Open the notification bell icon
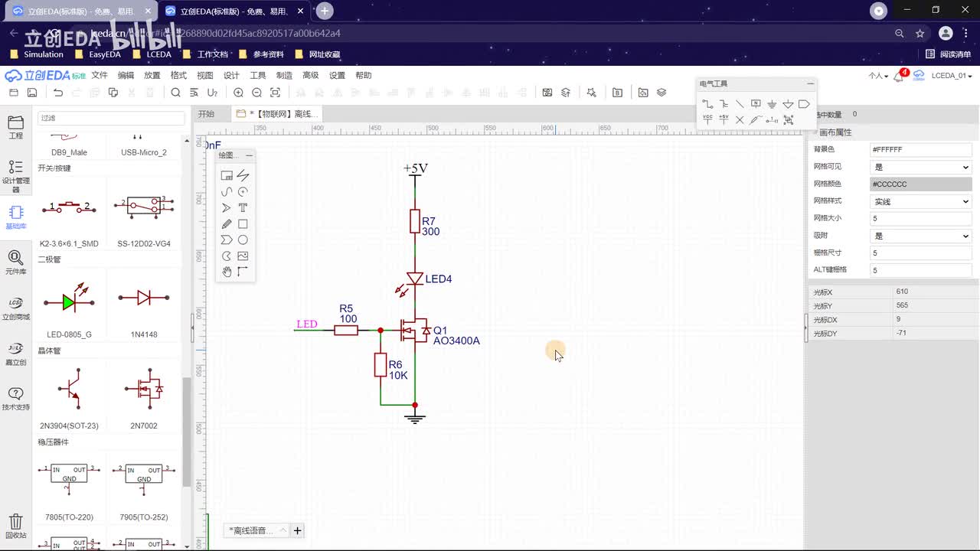The width and height of the screenshot is (980, 551). tap(900, 76)
